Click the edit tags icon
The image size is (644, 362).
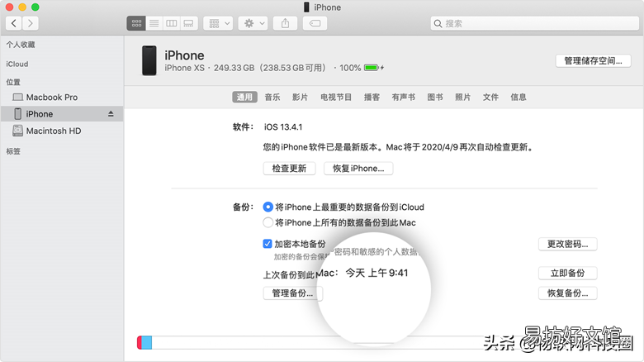(315, 23)
